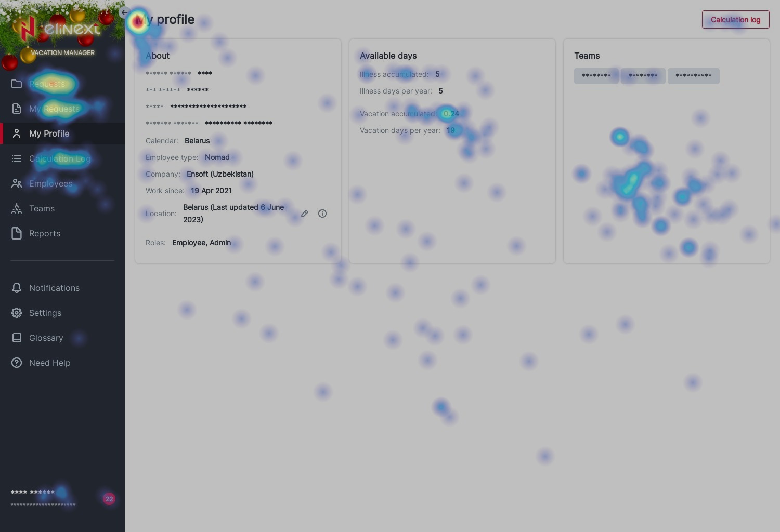Click the info icon next to Location
The width and height of the screenshot is (780, 532).
[322, 214]
